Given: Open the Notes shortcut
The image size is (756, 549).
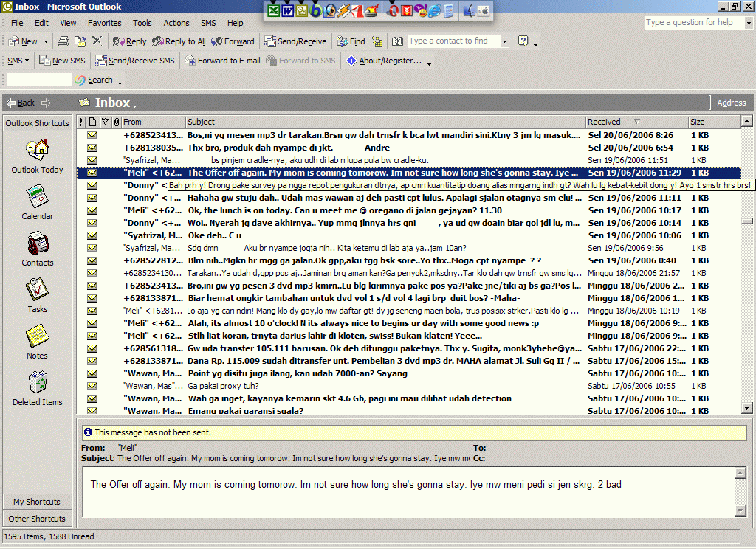Looking at the screenshot, I should 37,342.
